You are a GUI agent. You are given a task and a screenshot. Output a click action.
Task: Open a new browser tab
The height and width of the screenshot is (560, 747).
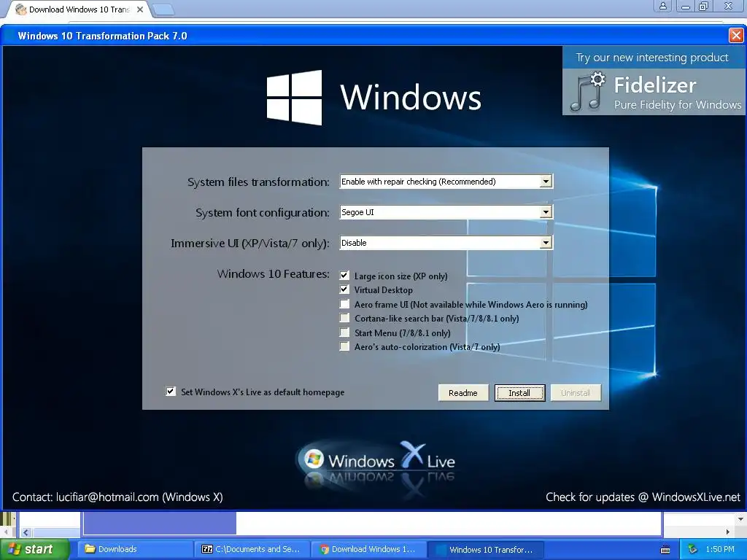[x=163, y=9]
